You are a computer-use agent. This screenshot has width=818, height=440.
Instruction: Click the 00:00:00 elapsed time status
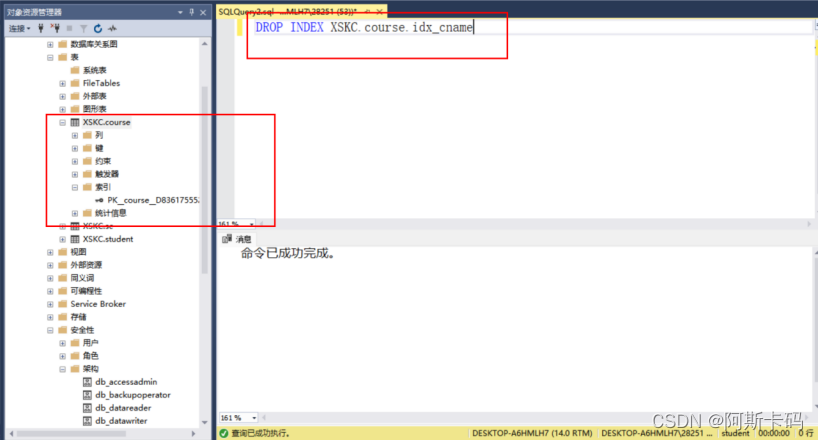[774, 433]
